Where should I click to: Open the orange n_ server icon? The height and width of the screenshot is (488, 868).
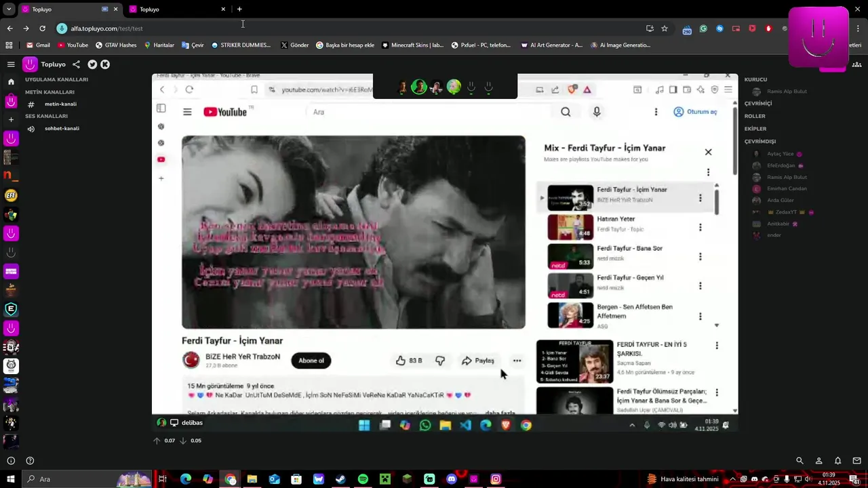click(11, 176)
